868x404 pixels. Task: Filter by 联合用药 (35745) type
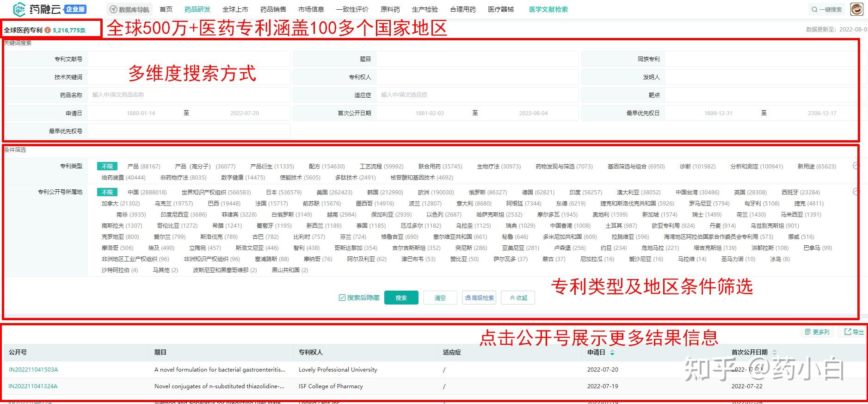pyautogui.click(x=440, y=166)
